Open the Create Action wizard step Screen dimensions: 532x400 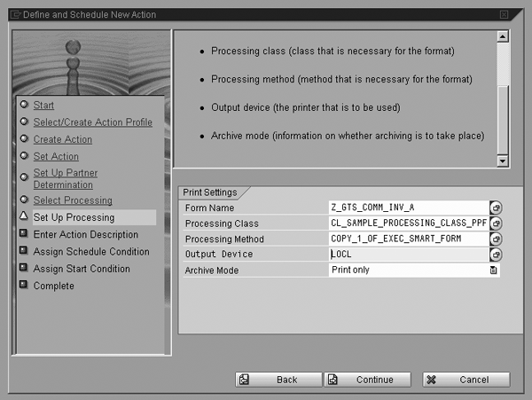[62, 139]
